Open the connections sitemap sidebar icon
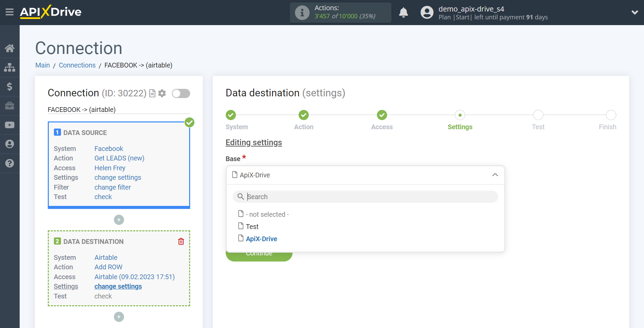 pyautogui.click(x=9, y=67)
